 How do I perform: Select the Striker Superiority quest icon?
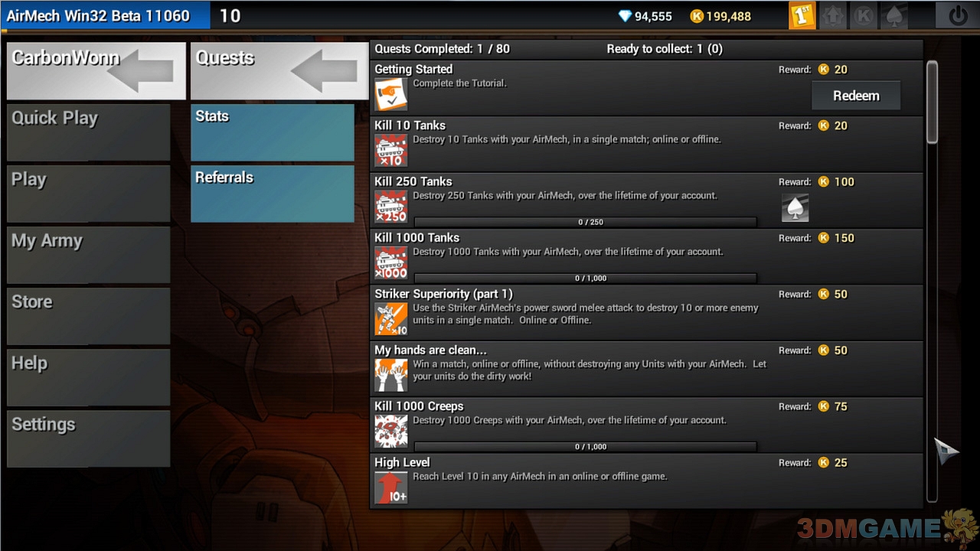(x=390, y=319)
